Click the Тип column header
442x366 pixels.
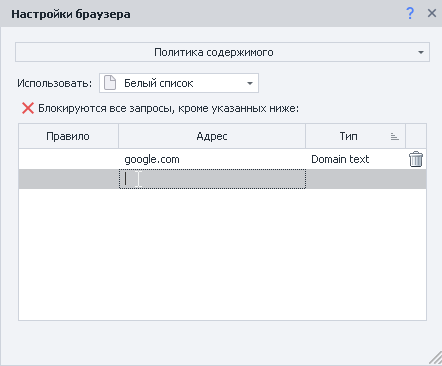(355, 136)
